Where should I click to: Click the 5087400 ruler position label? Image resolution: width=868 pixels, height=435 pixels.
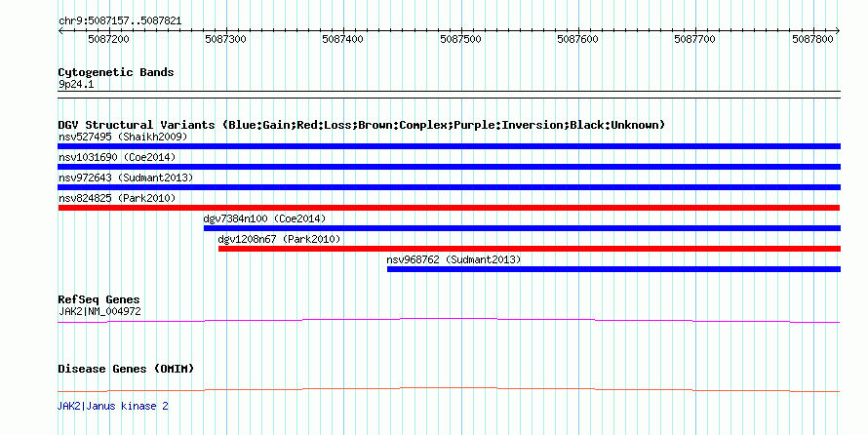[x=342, y=39]
